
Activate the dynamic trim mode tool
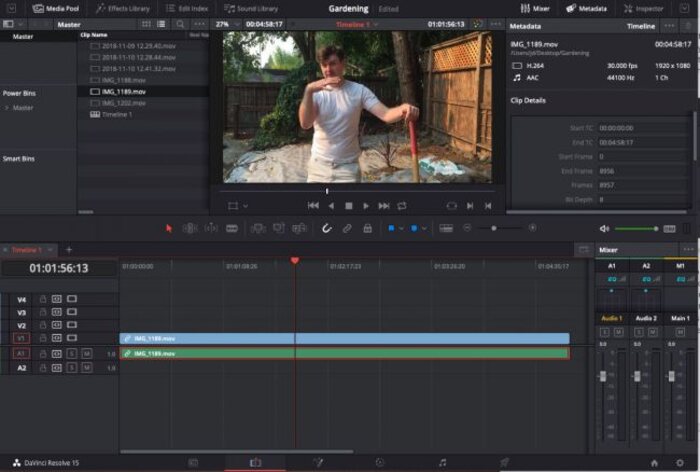pos(211,229)
